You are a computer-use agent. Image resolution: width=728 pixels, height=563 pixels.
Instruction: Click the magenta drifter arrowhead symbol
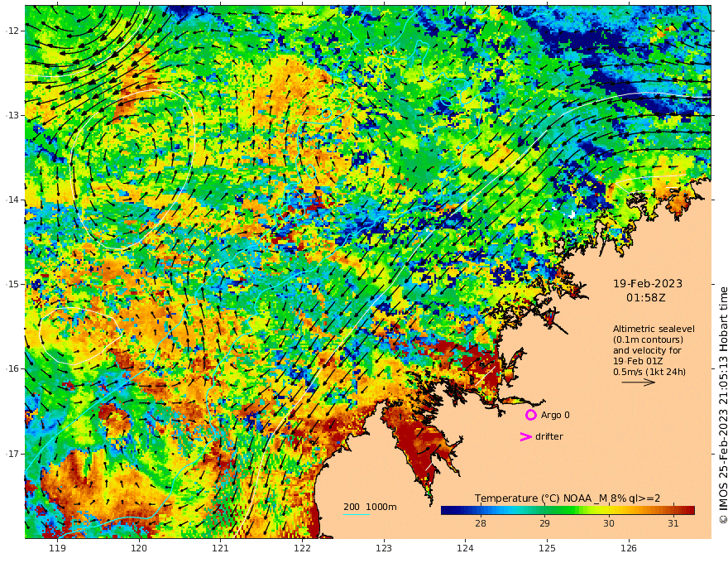pos(525,436)
